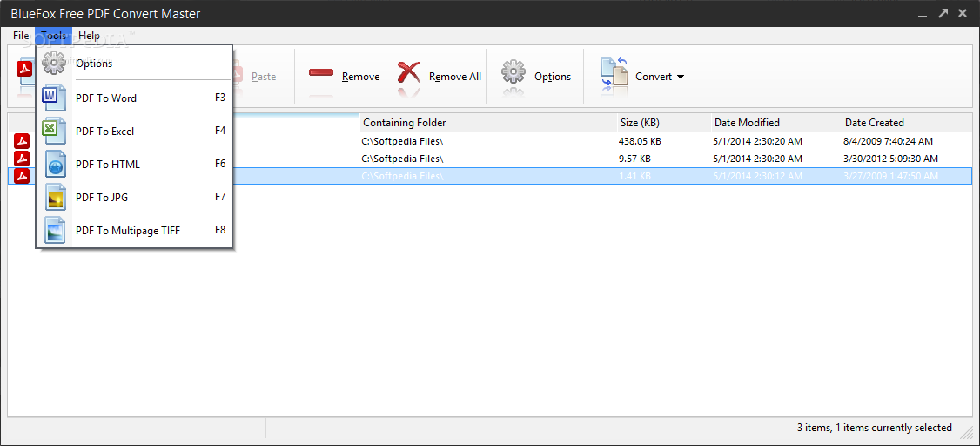Click the Word document icon
The width and height of the screenshot is (980, 446).
click(x=53, y=98)
